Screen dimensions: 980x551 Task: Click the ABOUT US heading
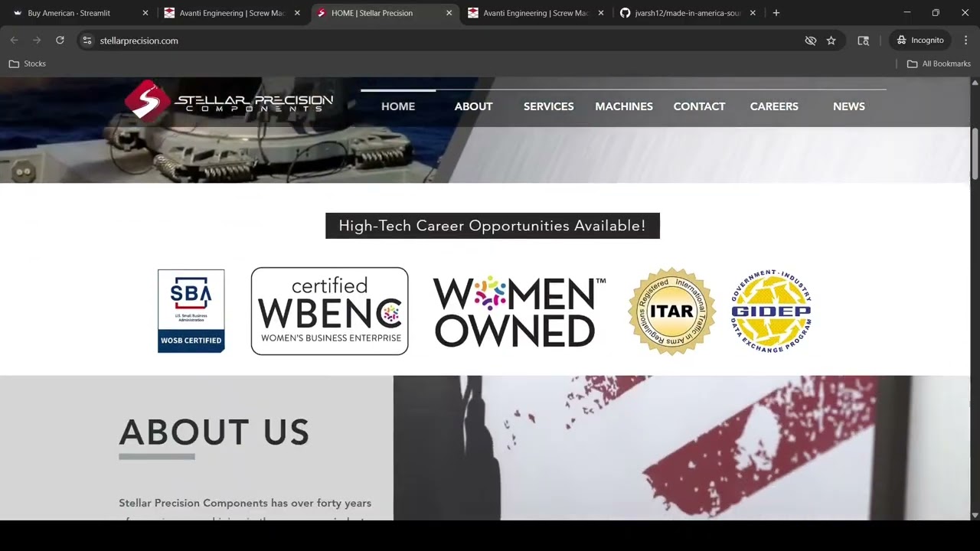point(214,432)
